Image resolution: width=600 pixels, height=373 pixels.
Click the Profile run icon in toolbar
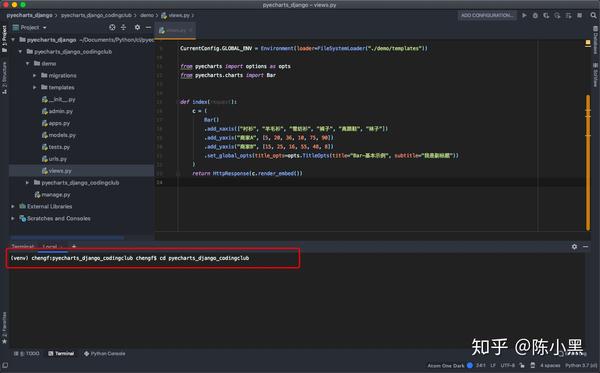pyautogui.click(x=557, y=15)
